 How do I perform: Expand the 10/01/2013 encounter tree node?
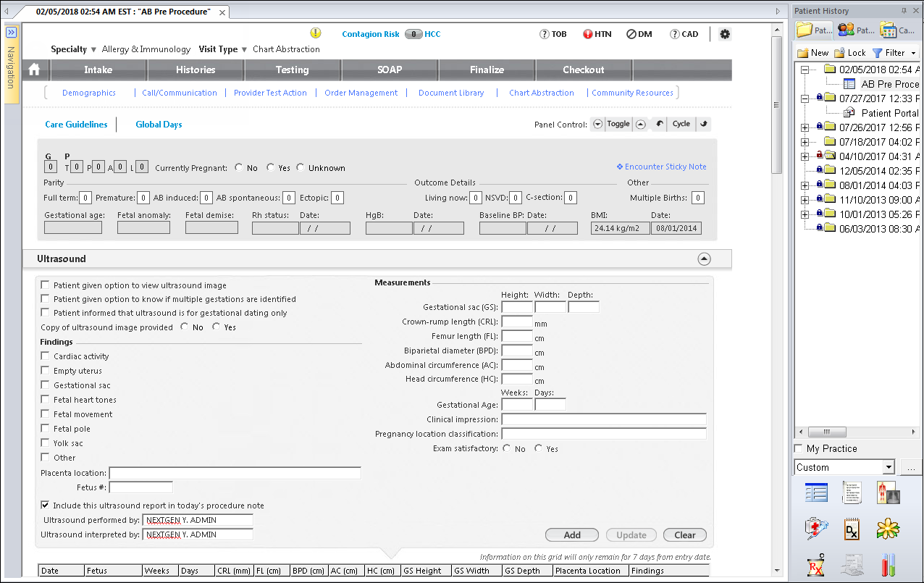805,214
